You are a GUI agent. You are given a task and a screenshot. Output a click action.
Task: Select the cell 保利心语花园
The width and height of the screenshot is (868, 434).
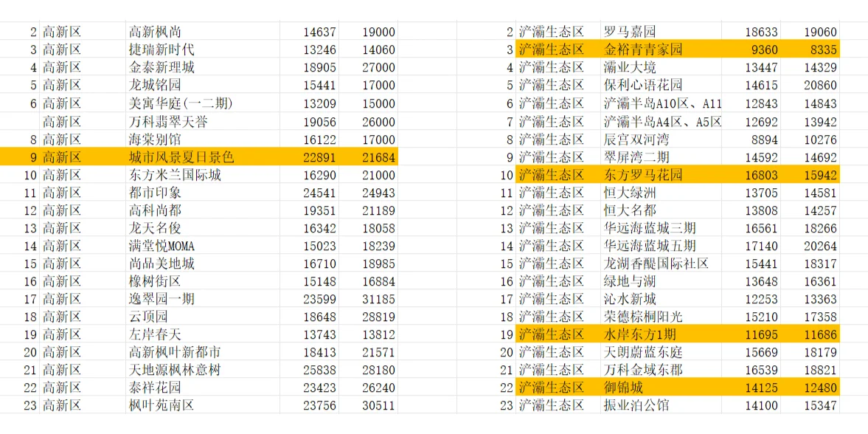(x=661, y=86)
